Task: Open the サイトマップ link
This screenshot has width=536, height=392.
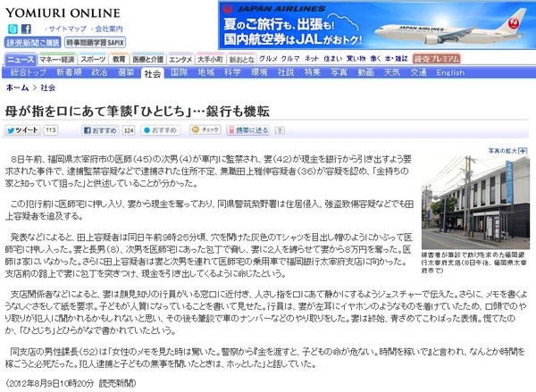Action: click(67, 29)
